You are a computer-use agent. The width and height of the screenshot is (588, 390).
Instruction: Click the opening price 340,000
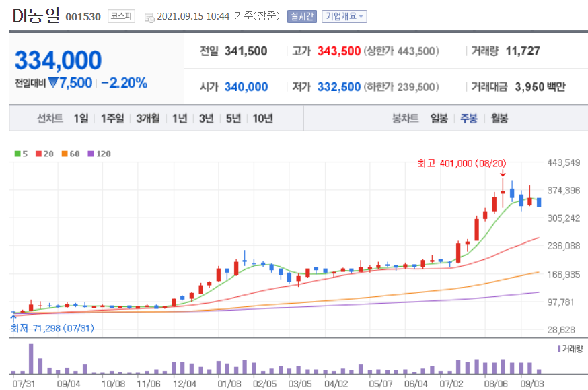[x=246, y=87]
